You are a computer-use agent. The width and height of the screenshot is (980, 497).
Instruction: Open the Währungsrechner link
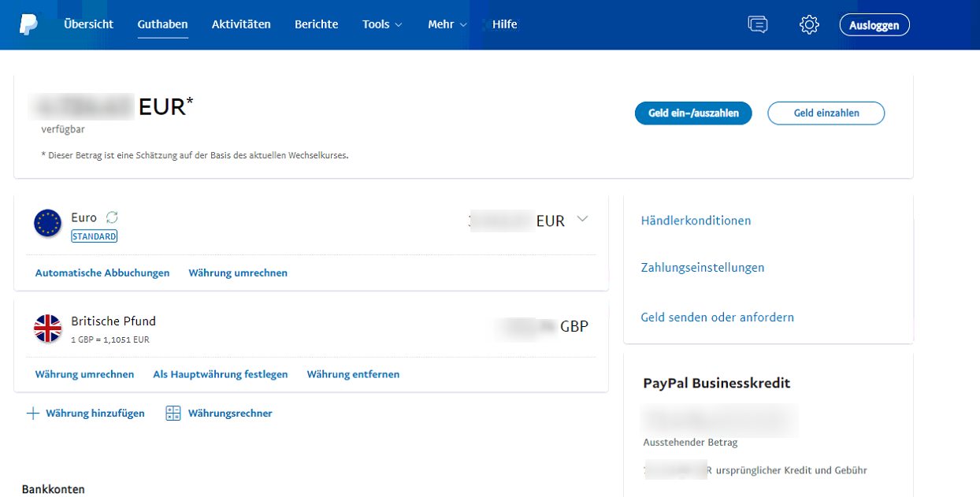(230, 414)
